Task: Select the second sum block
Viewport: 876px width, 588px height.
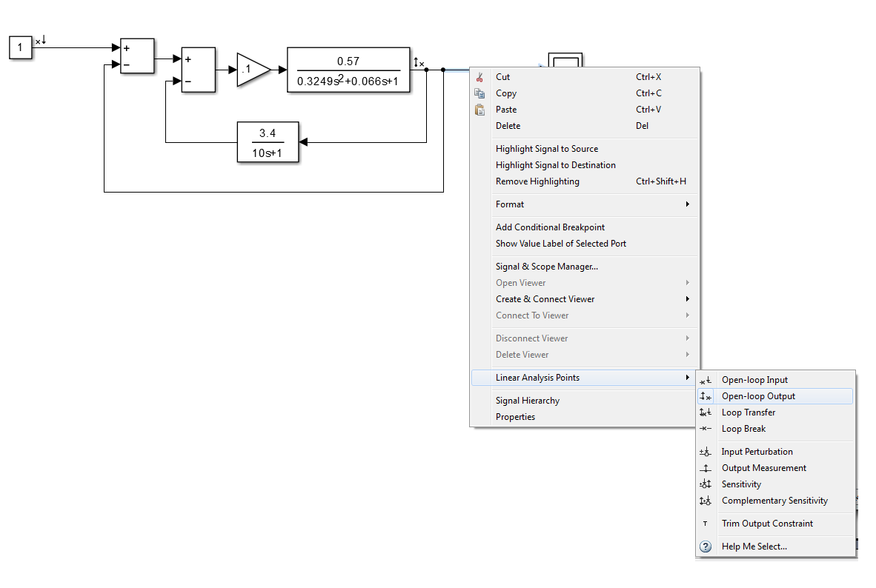Action: 199,70
